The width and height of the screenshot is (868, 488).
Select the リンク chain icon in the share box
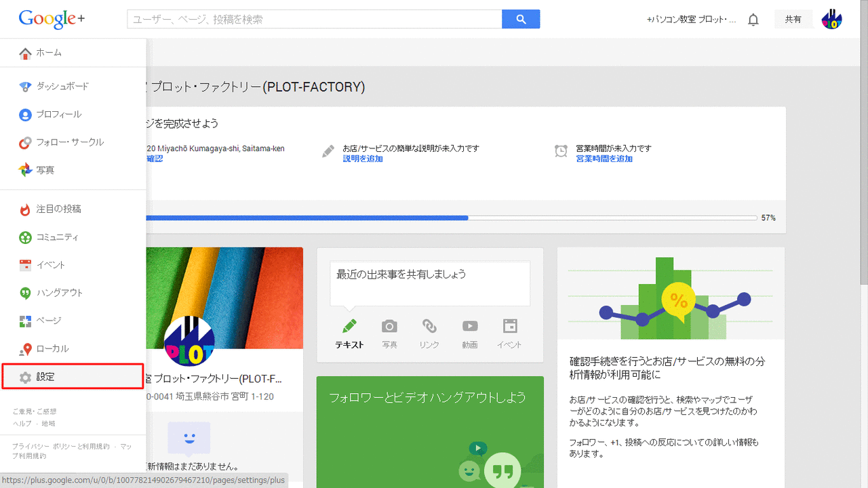click(429, 326)
